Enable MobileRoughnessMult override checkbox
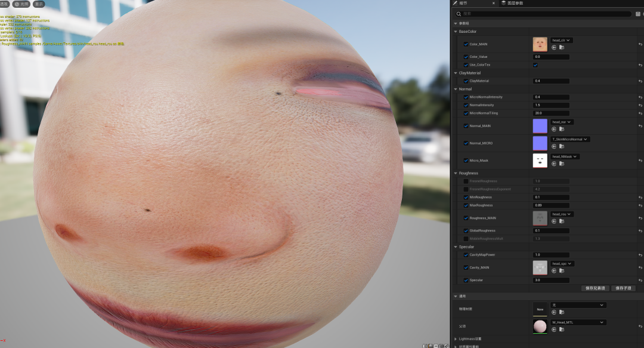Image resolution: width=644 pixels, height=348 pixels. click(x=466, y=239)
